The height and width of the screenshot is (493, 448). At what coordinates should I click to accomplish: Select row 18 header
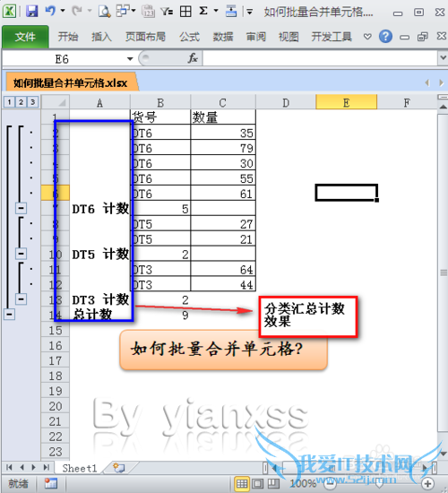pos(56,376)
